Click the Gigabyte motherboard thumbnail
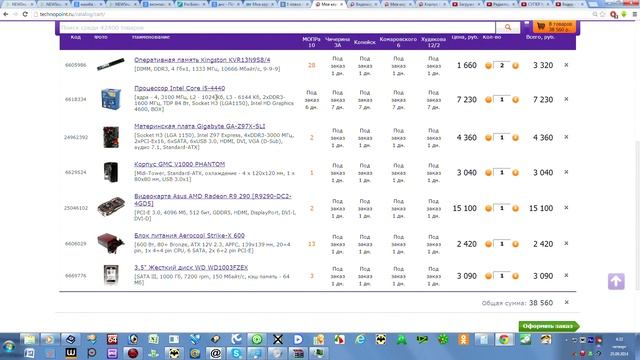This screenshot has height=360, width=640. (111, 137)
